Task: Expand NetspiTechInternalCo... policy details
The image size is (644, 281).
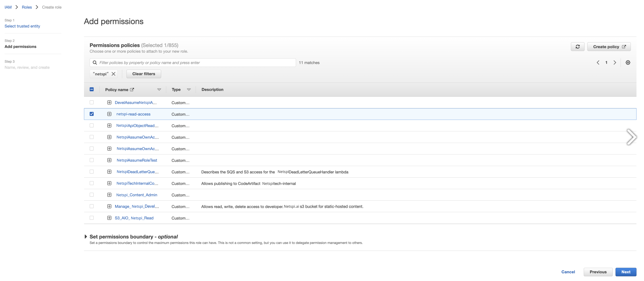Action: (x=109, y=183)
